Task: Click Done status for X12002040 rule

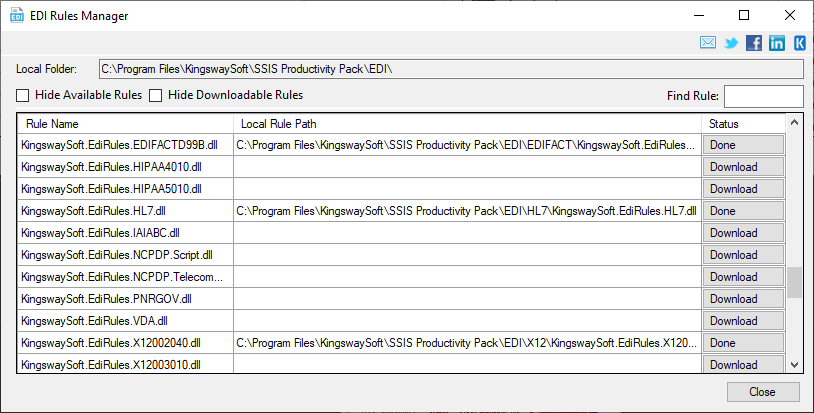Action: coord(743,343)
